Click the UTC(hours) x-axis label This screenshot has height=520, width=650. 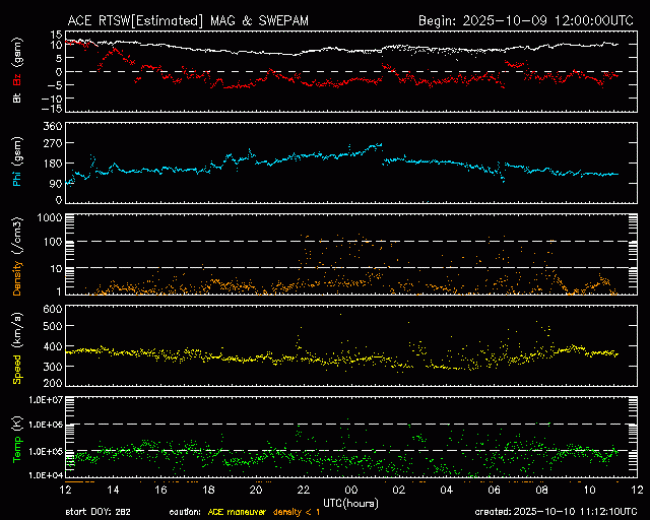point(350,500)
